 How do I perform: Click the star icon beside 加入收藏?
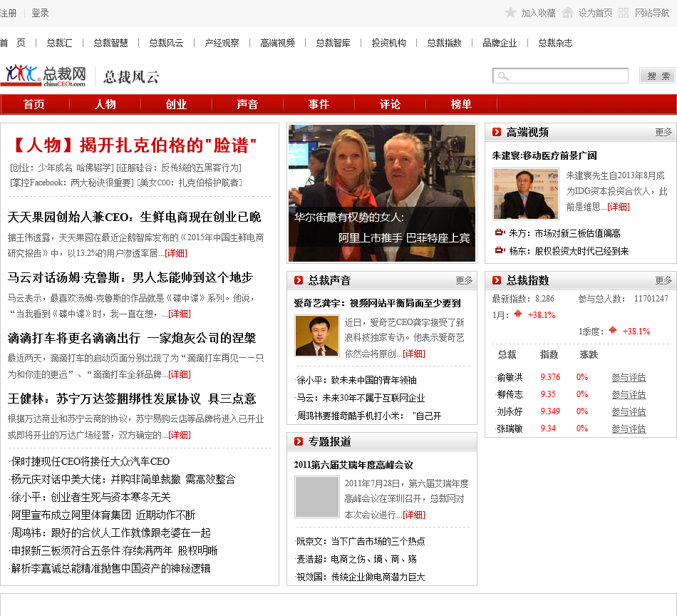(x=510, y=13)
